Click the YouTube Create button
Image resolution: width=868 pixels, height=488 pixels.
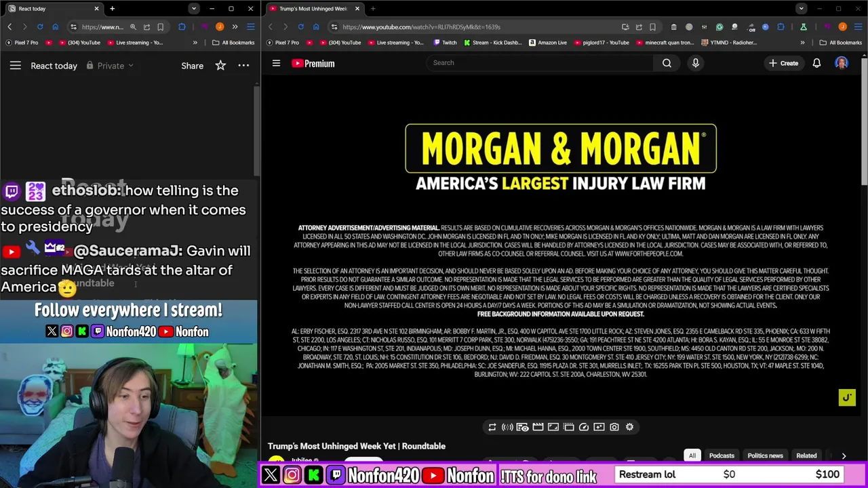pos(783,63)
